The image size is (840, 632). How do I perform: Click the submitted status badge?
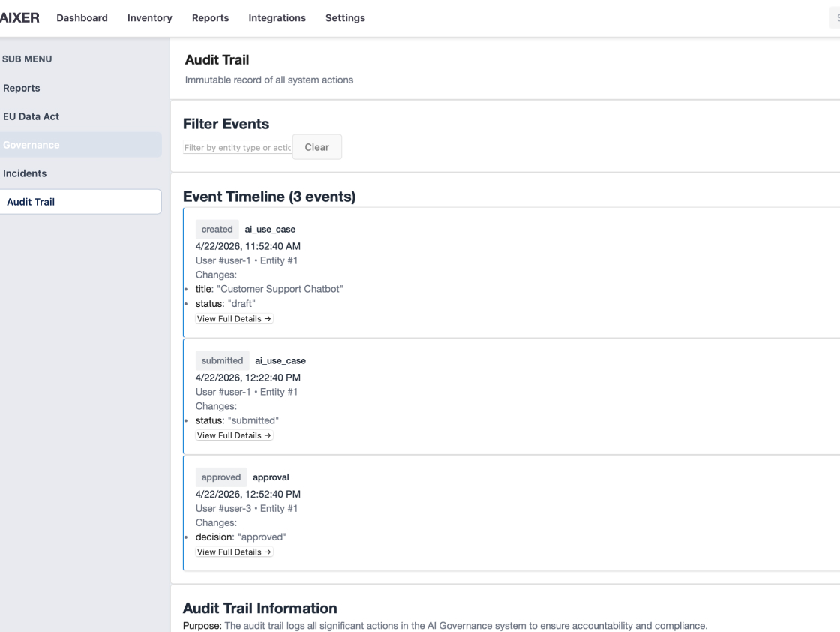coord(222,360)
